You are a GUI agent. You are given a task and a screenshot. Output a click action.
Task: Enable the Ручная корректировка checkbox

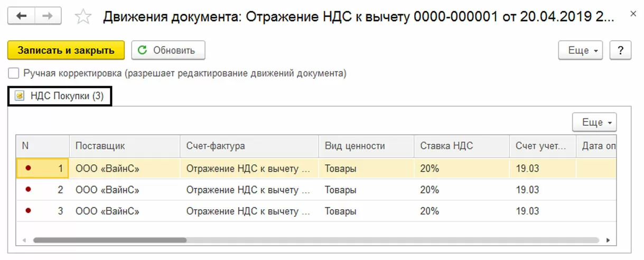click(x=14, y=73)
